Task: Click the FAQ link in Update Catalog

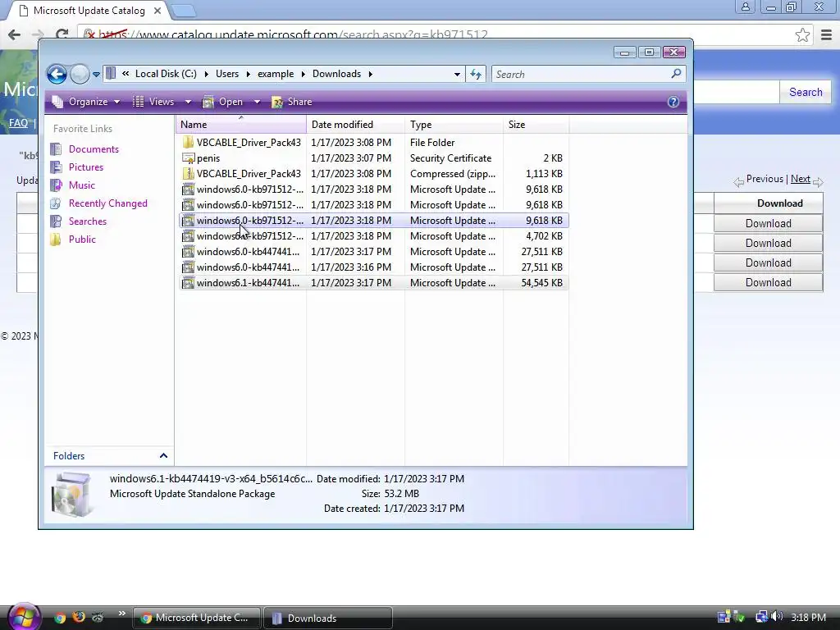Action: click(x=18, y=123)
